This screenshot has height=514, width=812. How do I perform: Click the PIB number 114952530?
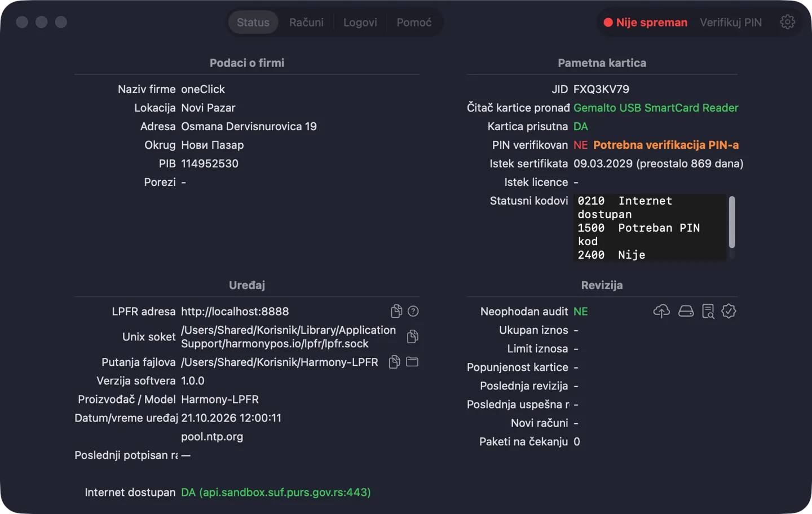(210, 163)
